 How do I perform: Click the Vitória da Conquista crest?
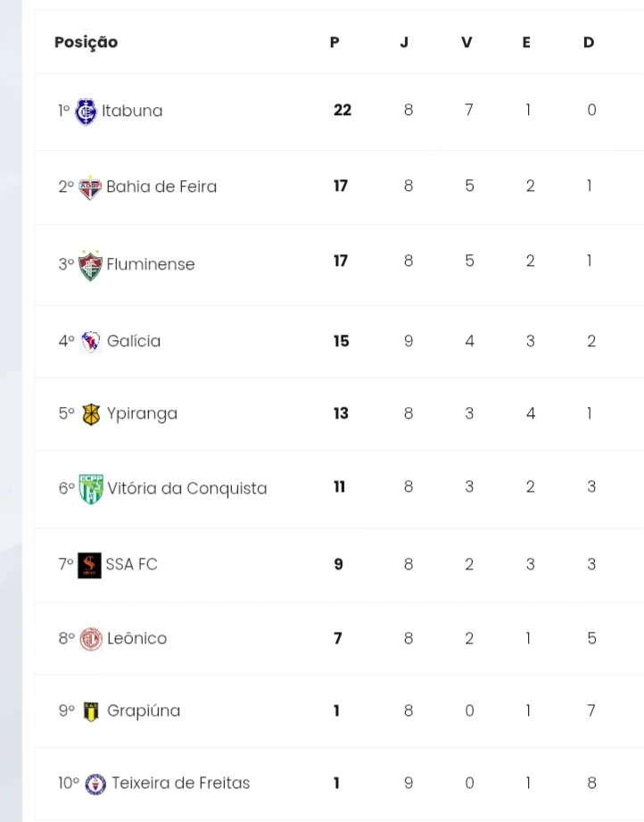click(x=90, y=489)
